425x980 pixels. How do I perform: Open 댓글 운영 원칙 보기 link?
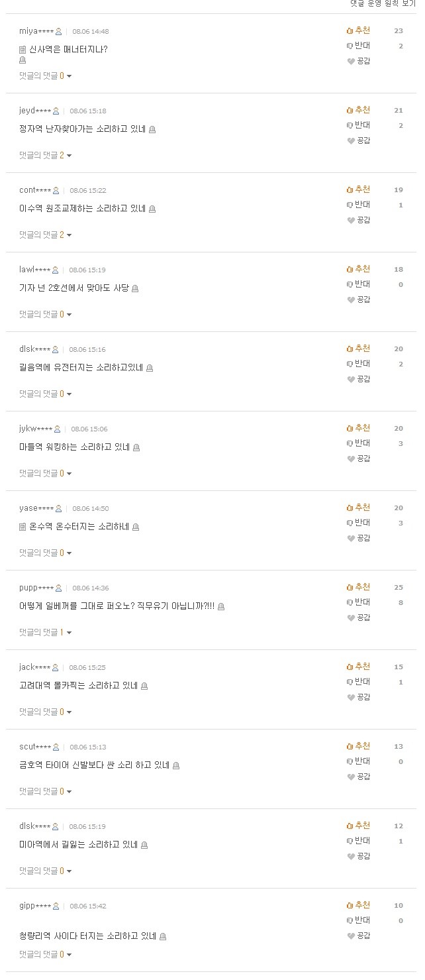383,3
